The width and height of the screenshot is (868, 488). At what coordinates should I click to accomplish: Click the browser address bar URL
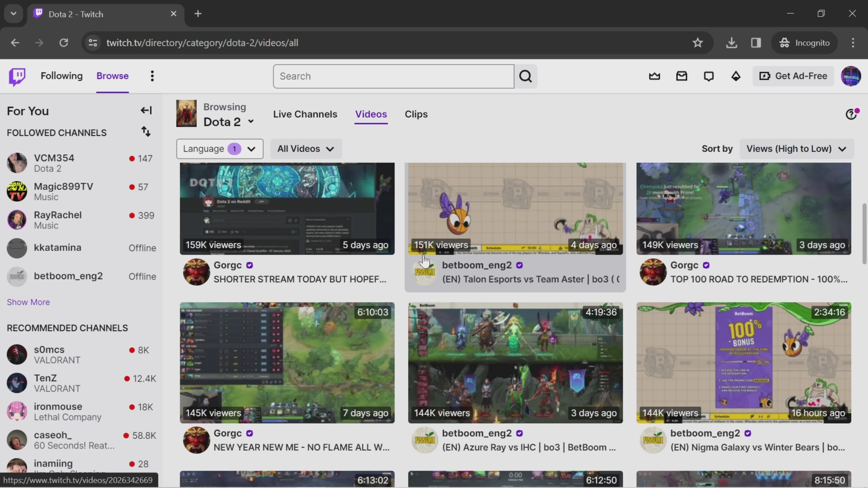pyautogui.click(x=202, y=43)
